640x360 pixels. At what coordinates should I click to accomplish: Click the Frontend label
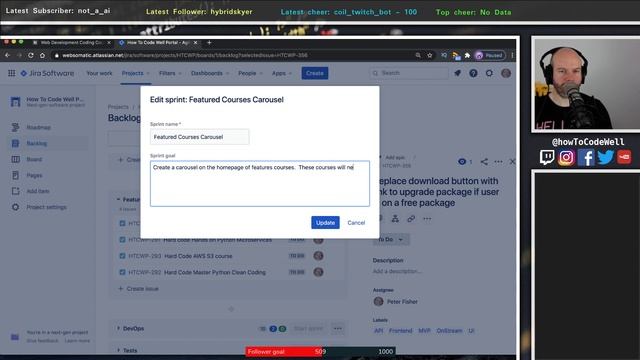(400, 331)
